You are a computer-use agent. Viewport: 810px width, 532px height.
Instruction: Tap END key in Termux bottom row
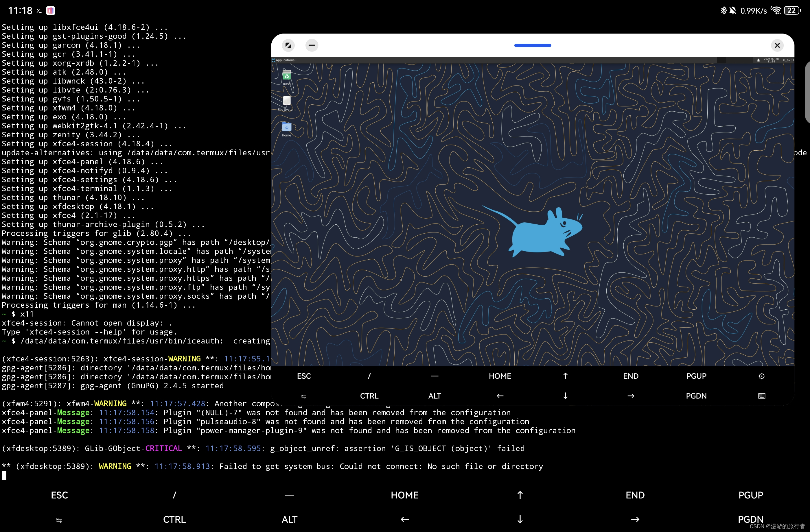(x=635, y=495)
